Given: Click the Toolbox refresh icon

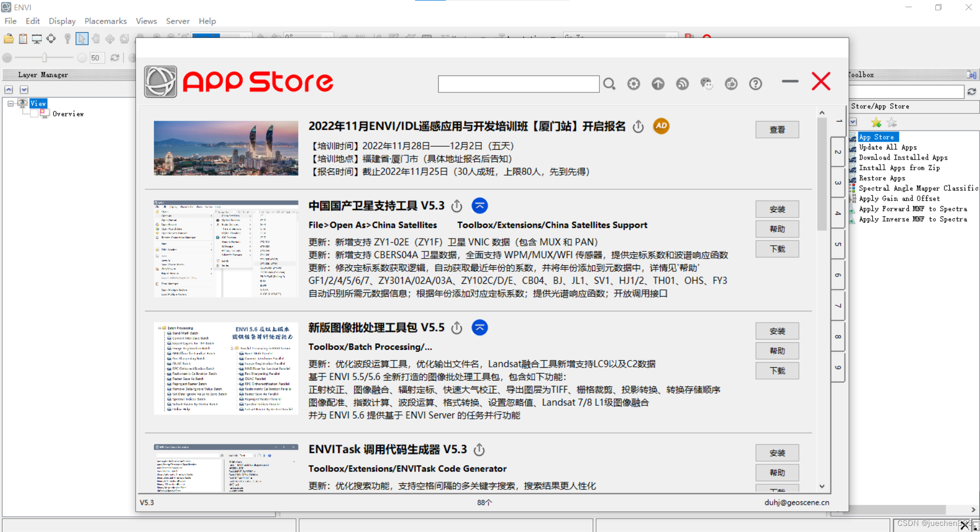Looking at the screenshot, I should click(x=972, y=92).
